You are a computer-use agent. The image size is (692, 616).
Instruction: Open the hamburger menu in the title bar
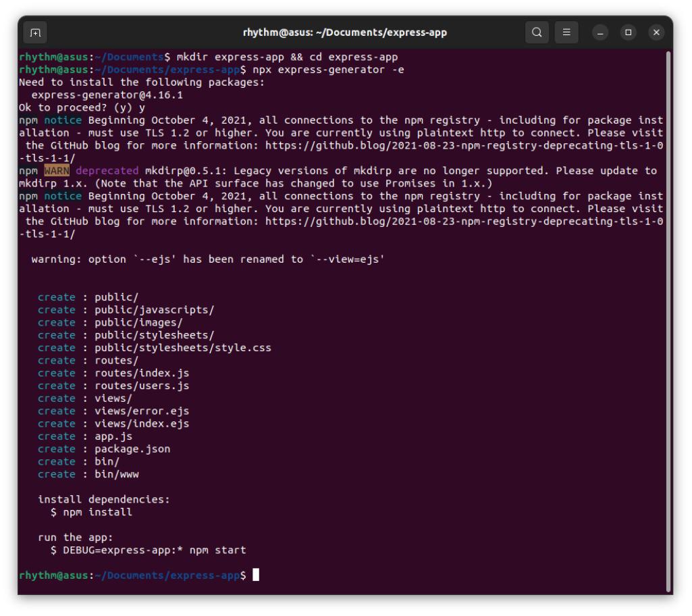[566, 32]
